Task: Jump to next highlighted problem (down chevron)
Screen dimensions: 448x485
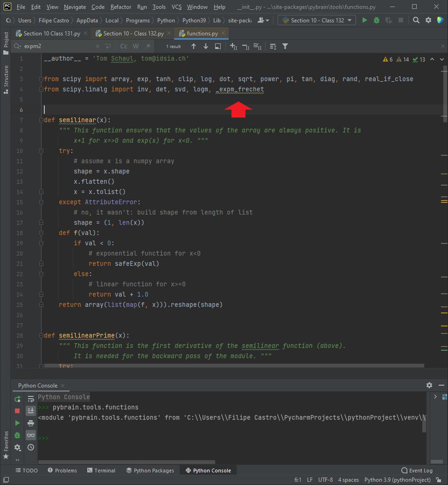Action: click(442, 59)
